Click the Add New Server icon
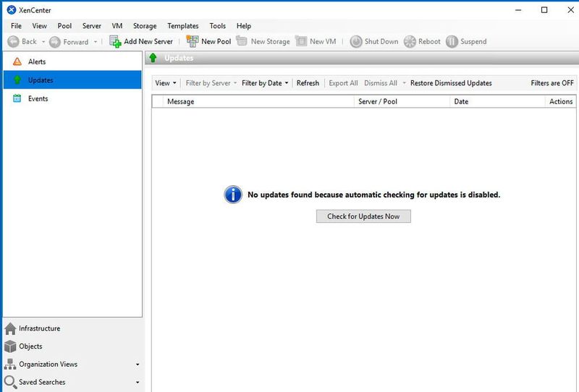 tap(115, 41)
